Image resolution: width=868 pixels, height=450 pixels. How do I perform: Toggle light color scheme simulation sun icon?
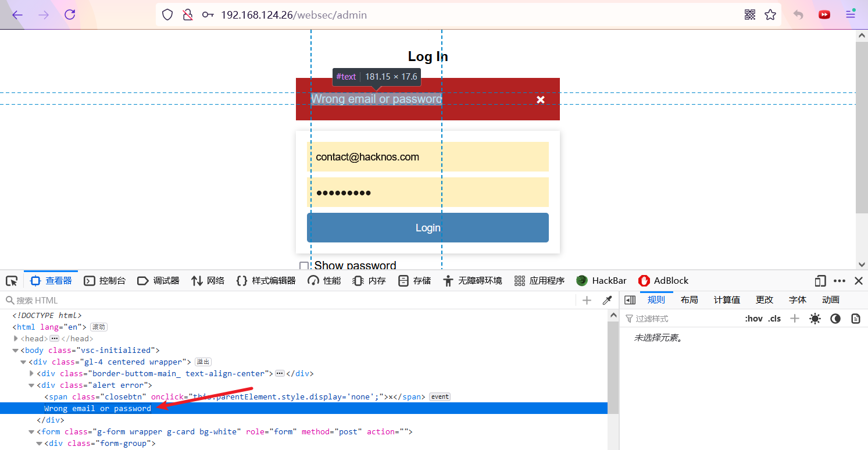[x=815, y=319]
